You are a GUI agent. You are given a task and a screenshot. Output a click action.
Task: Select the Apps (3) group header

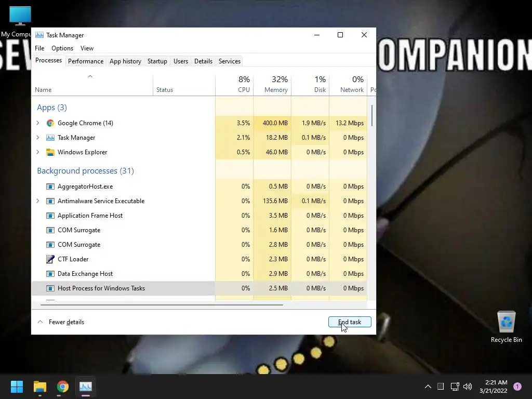click(52, 108)
